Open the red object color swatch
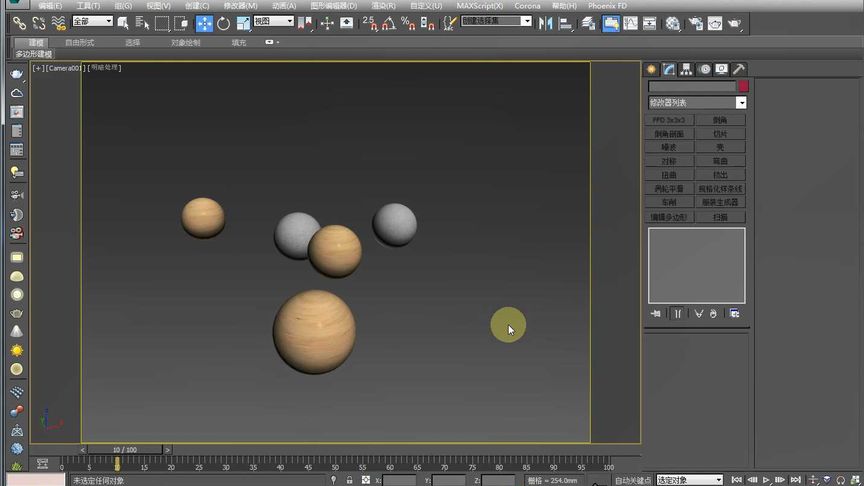The height and width of the screenshot is (486, 864). coord(743,87)
